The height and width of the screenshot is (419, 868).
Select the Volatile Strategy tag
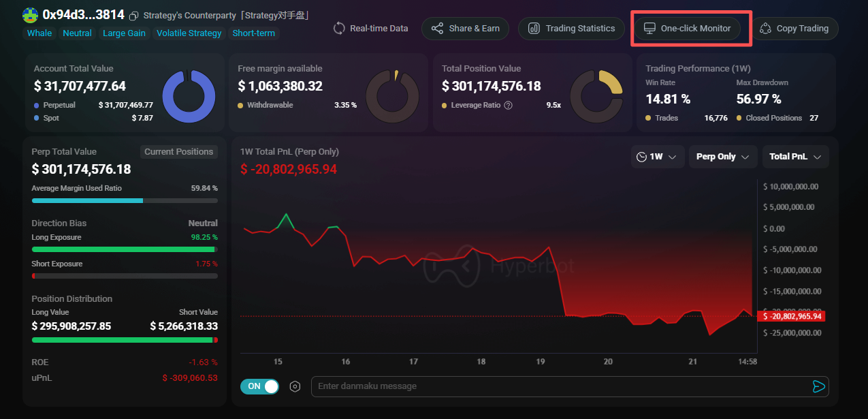click(189, 33)
